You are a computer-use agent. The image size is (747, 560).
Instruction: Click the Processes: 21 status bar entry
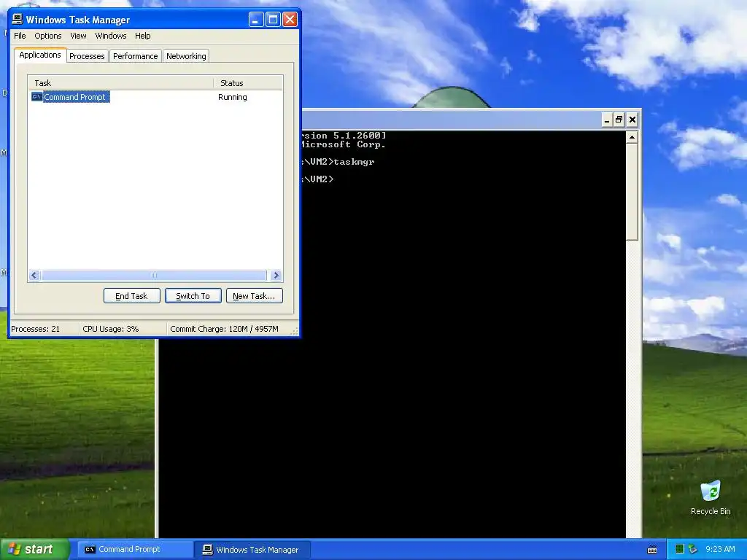(x=36, y=329)
